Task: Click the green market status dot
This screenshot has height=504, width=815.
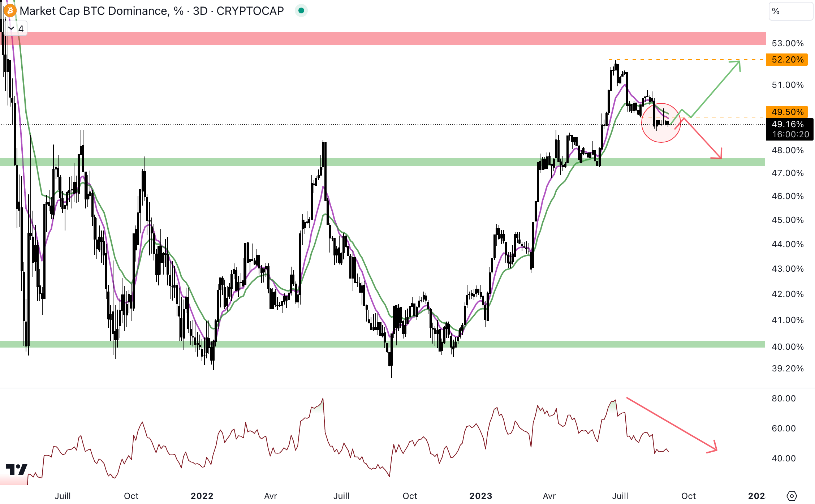Action: (x=301, y=11)
